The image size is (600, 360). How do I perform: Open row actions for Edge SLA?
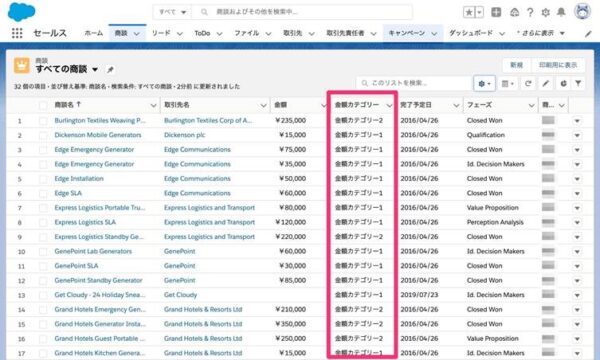[x=577, y=194]
